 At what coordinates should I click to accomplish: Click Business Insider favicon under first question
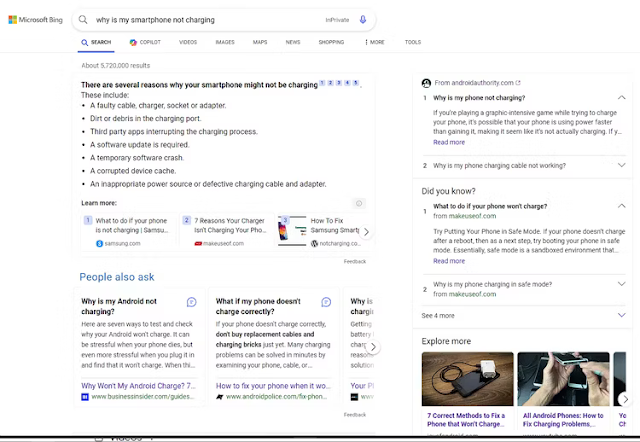(85, 397)
